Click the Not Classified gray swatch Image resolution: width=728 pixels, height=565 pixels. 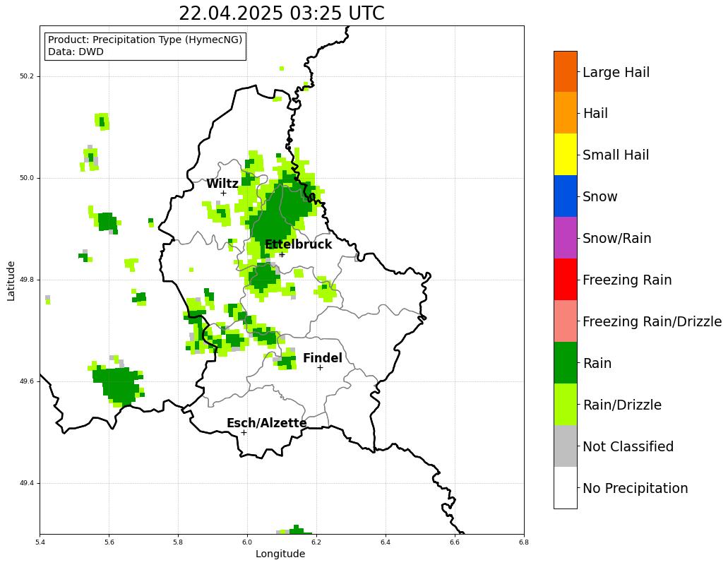pyautogui.click(x=566, y=446)
